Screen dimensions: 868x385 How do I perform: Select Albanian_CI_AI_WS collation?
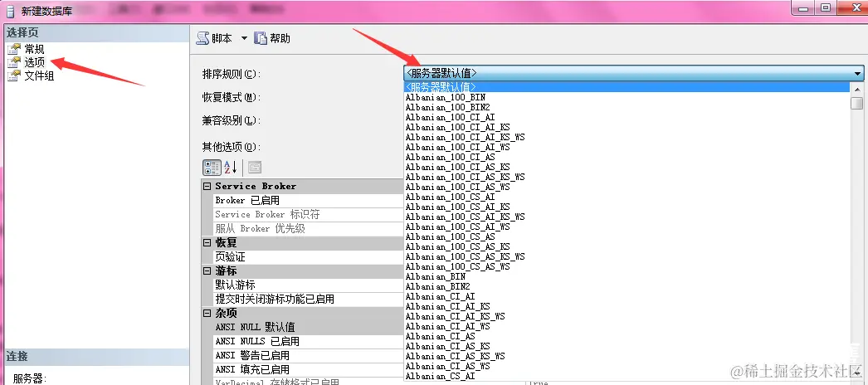[627, 326]
